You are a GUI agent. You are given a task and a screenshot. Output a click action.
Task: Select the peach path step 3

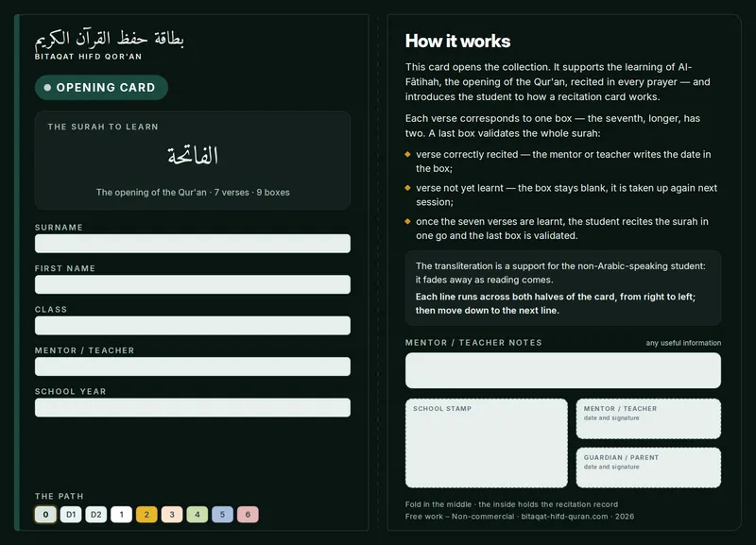click(x=172, y=514)
